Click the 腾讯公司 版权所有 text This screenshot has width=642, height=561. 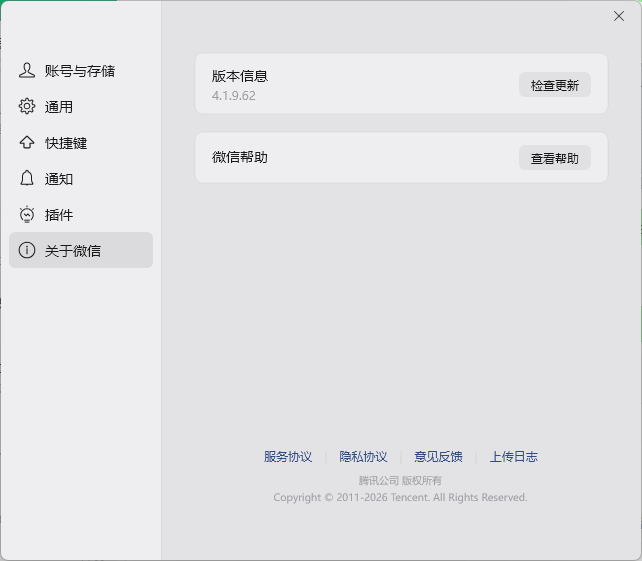[x=400, y=480]
